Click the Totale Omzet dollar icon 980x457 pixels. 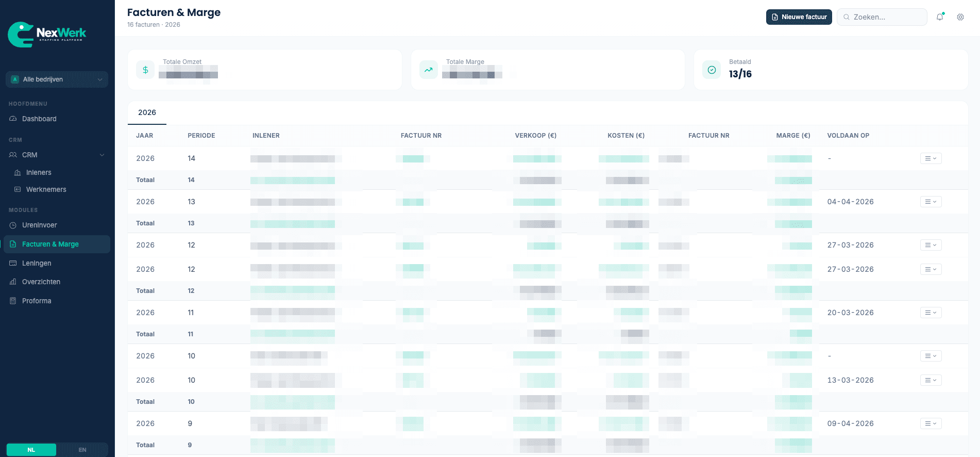point(145,70)
